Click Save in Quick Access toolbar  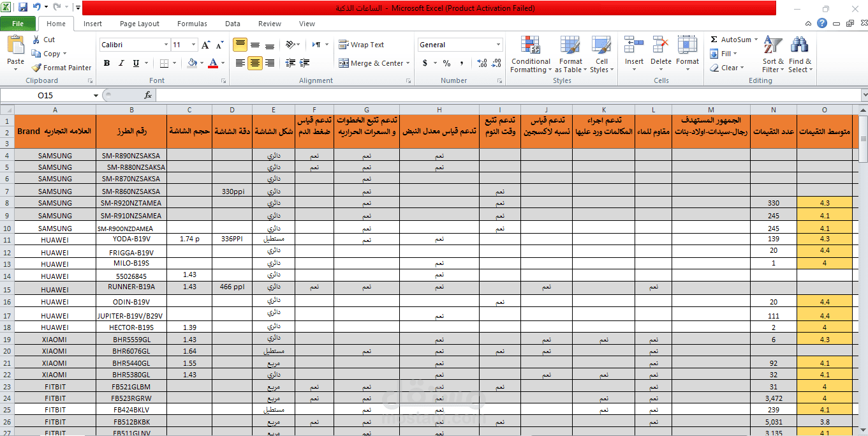click(x=23, y=8)
